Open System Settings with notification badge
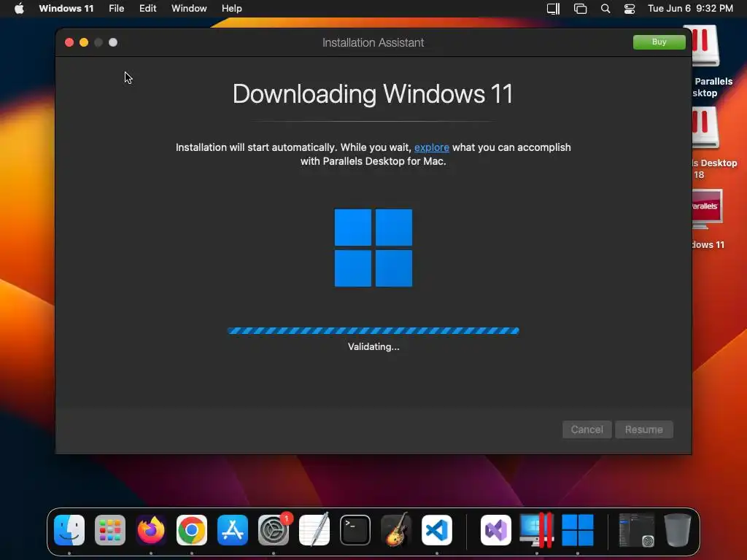 click(x=274, y=530)
